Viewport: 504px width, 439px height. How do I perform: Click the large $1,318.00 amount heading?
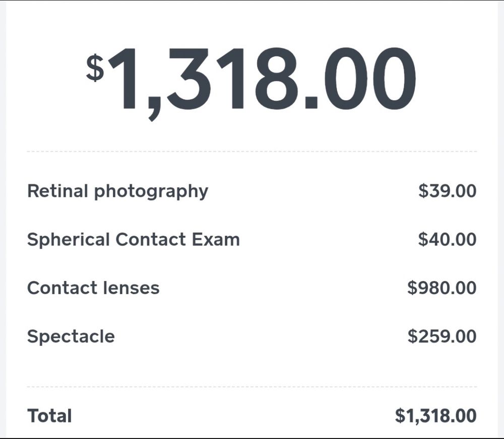251,84
